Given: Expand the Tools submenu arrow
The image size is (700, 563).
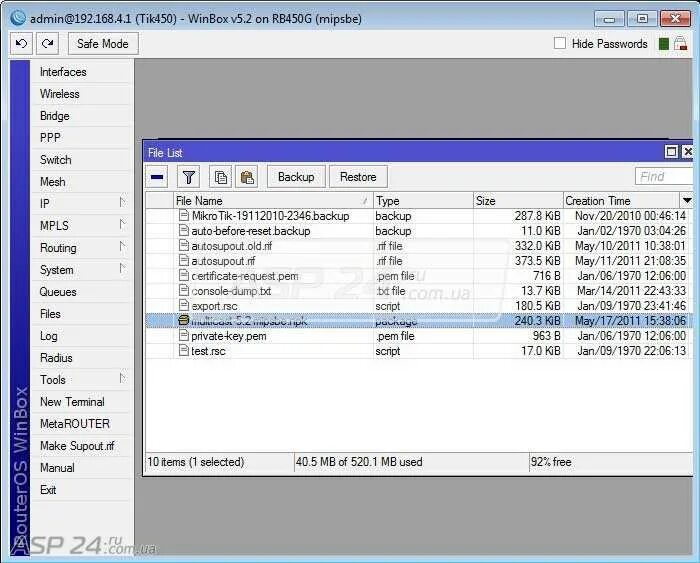Looking at the screenshot, I should pos(122,379).
